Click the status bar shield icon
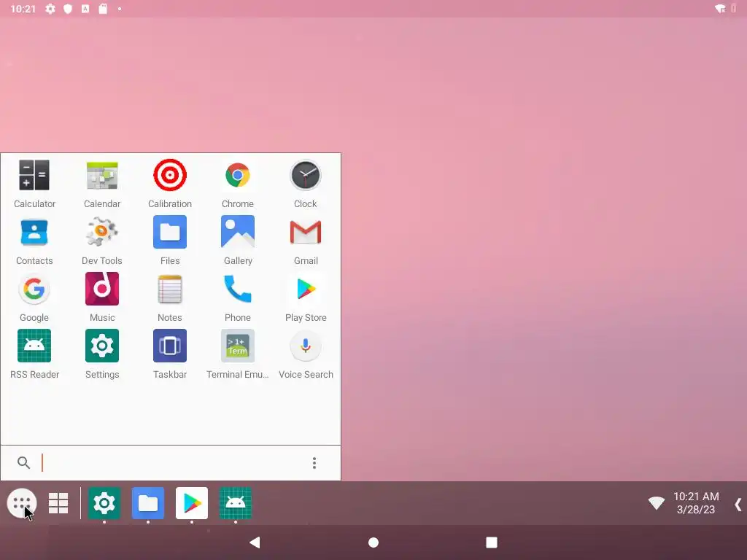 68,9
